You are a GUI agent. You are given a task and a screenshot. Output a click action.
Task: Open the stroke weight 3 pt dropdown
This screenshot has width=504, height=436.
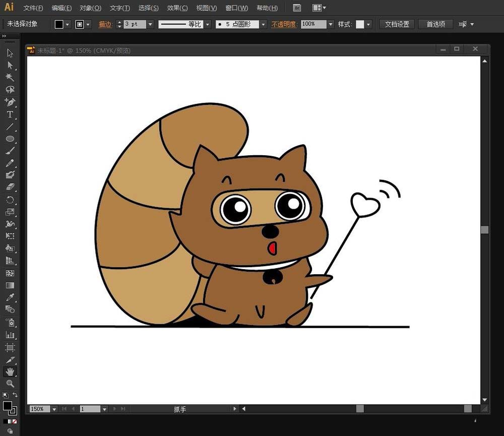(150, 24)
